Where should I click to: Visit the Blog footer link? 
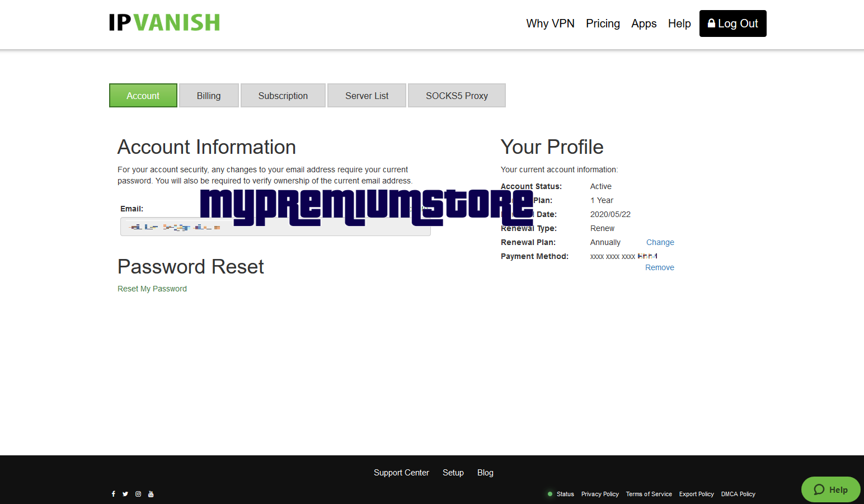[485, 473]
